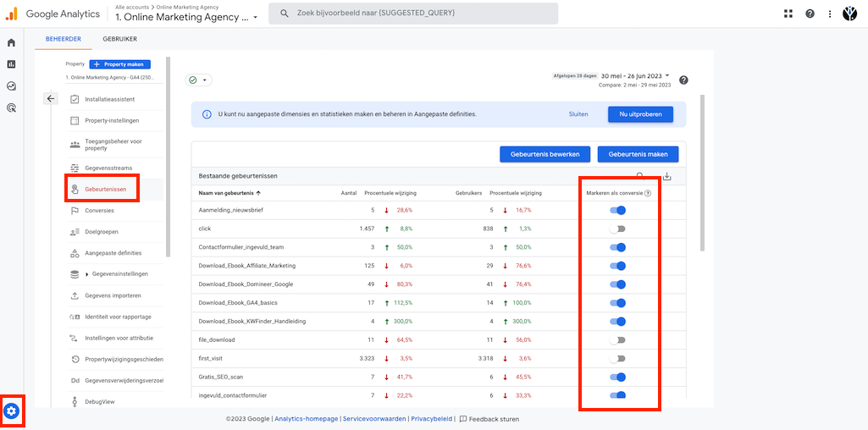Open the Reports icon in sidebar
This screenshot has width=868, height=430.
coord(11,63)
